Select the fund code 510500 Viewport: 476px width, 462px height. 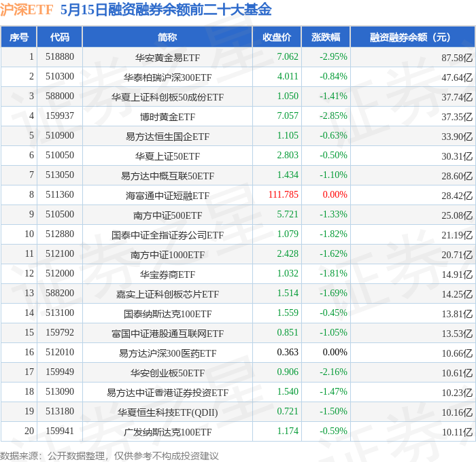point(60,215)
